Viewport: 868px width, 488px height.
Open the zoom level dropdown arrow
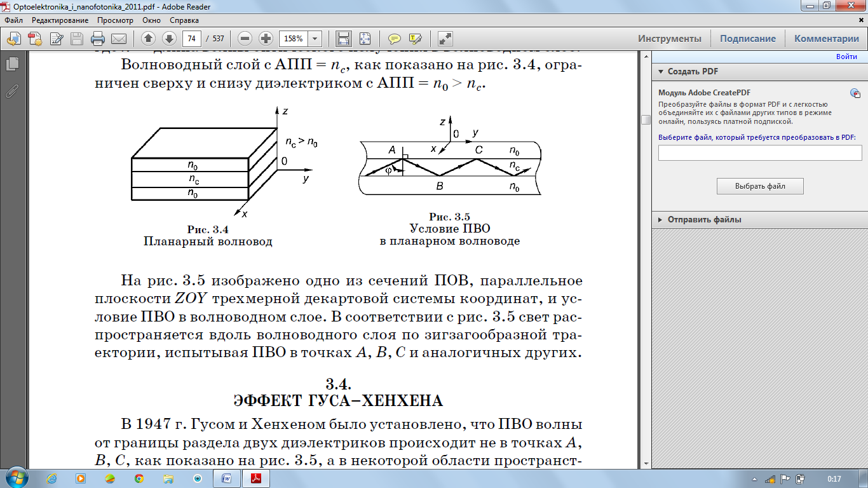[315, 38]
